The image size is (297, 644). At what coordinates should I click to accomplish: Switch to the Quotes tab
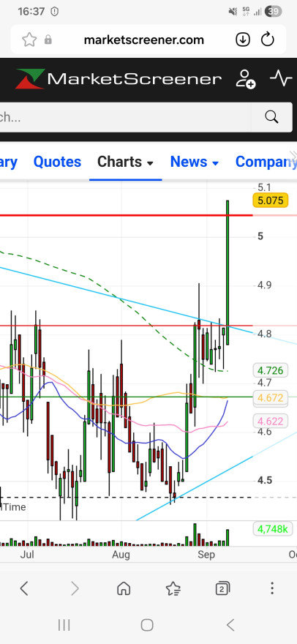57,162
